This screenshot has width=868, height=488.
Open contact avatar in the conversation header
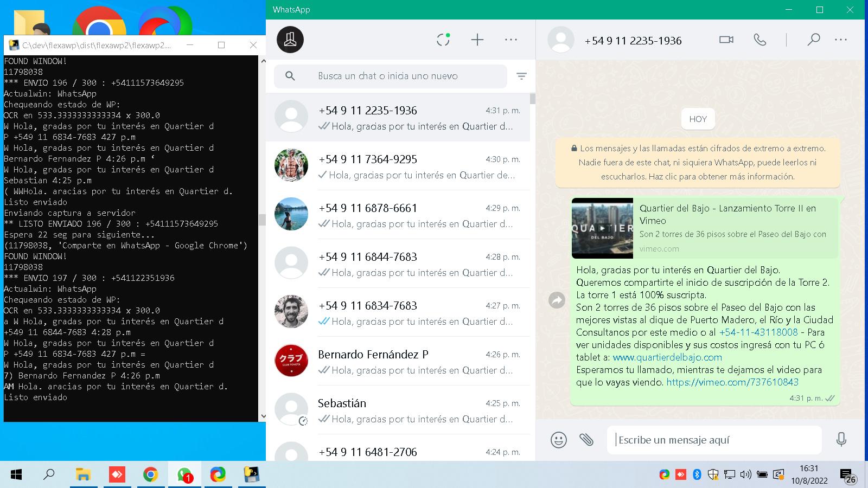tap(561, 40)
